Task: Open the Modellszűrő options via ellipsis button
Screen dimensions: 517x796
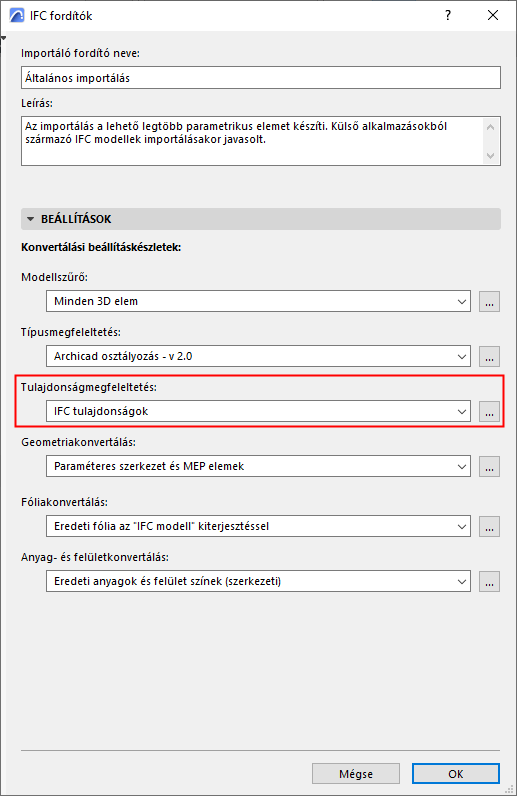Action: (x=489, y=302)
